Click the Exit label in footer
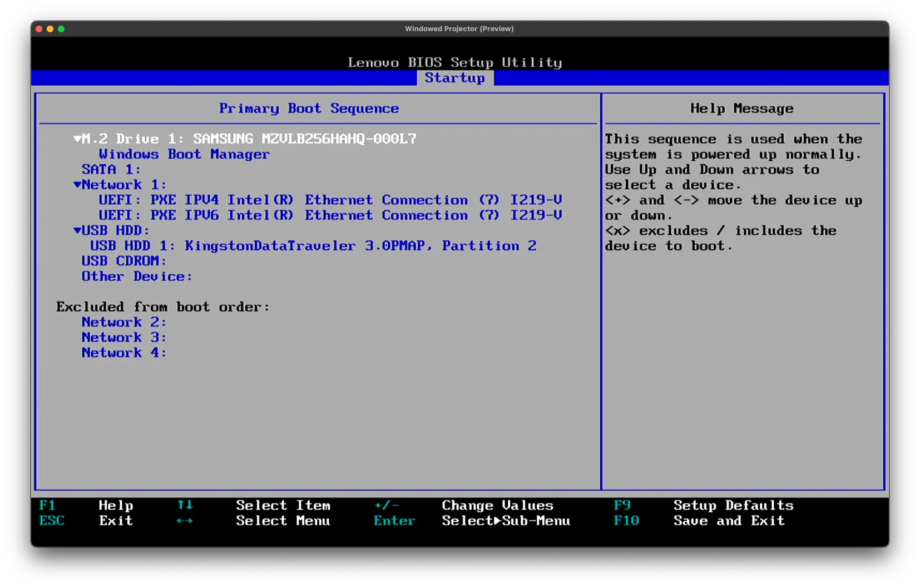 [116, 521]
